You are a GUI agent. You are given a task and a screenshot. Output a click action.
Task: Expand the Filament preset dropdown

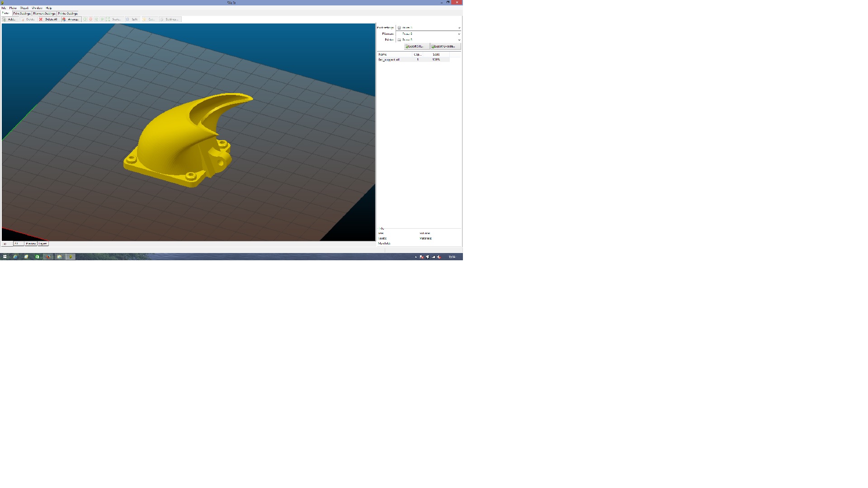pyautogui.click(x=459, y=34)
